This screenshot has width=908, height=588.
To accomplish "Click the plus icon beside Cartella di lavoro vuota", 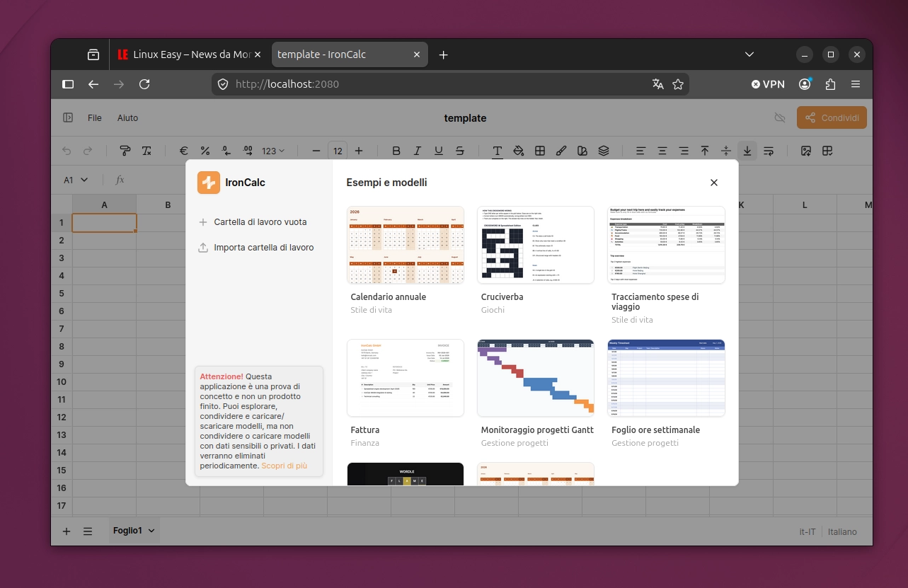I will coord(203,222).
